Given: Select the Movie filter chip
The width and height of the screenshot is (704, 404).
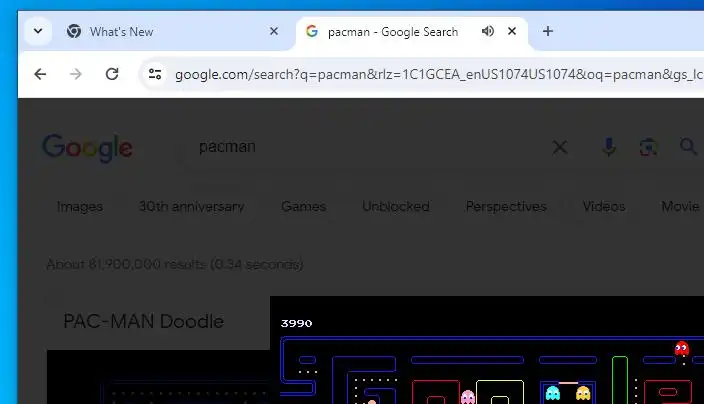Looking at the screenshot, I should pyautogui.click(x=680, y=206).
